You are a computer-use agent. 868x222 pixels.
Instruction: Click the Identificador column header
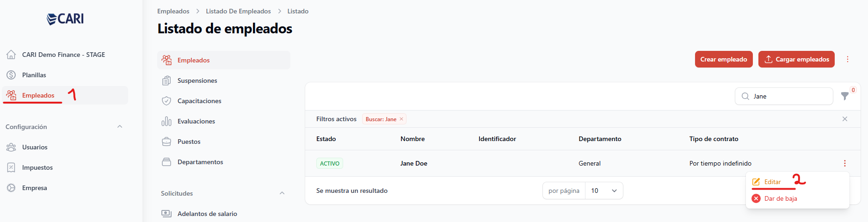[497, 139]
